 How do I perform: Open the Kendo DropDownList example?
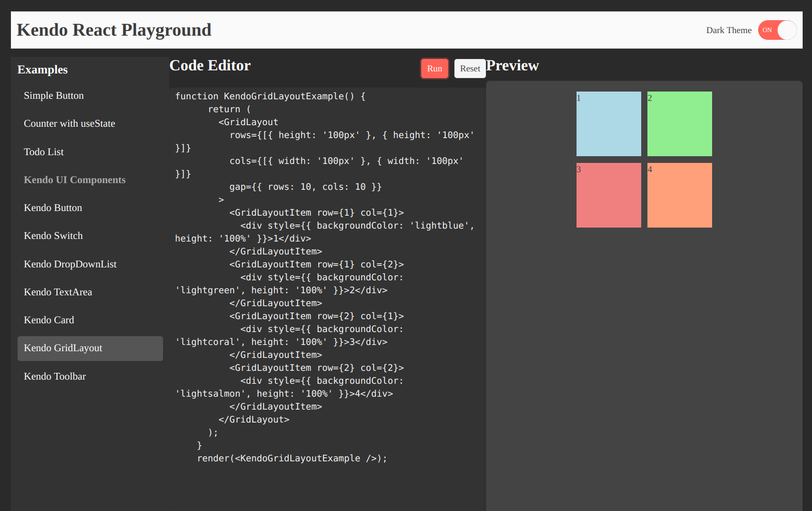(90, 264)
